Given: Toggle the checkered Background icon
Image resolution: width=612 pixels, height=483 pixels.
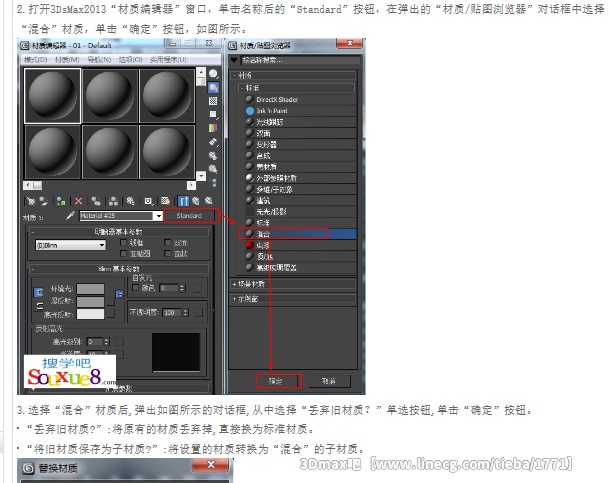Looking at the screenshot, I should (x=213, y=101).
